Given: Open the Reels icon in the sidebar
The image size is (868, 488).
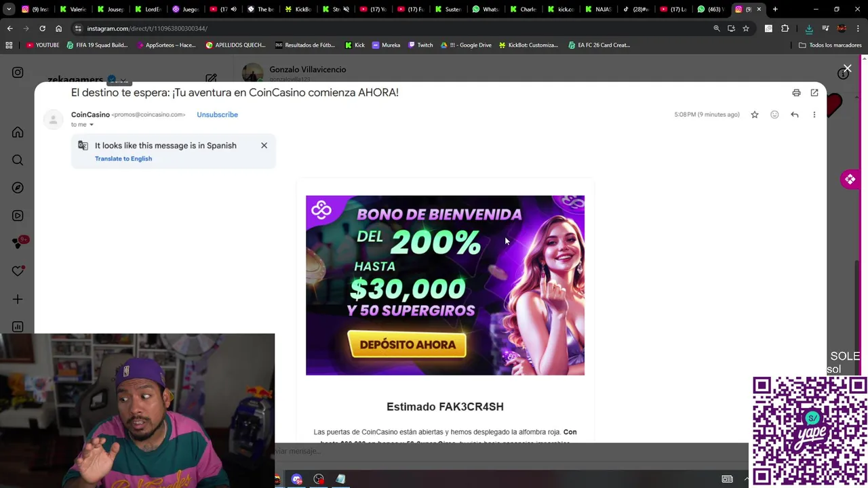Looking at the screenshot, I should (18, 216).
